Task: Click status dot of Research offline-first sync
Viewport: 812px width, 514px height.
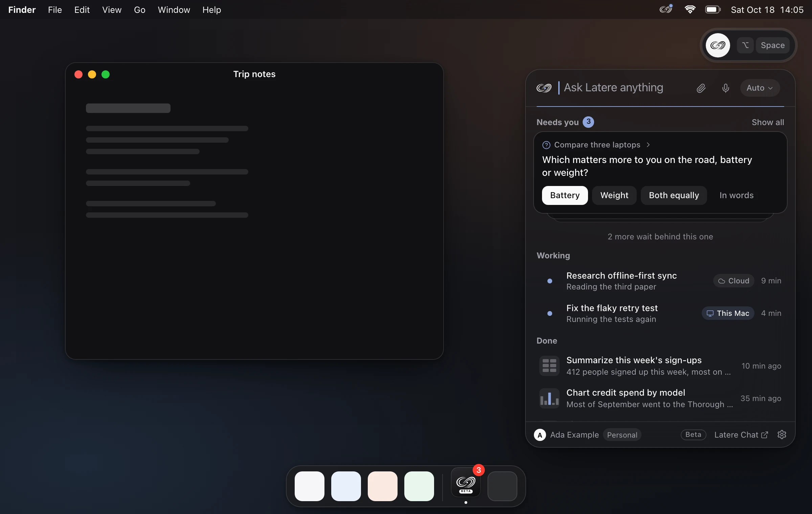Action: (550, 281)
